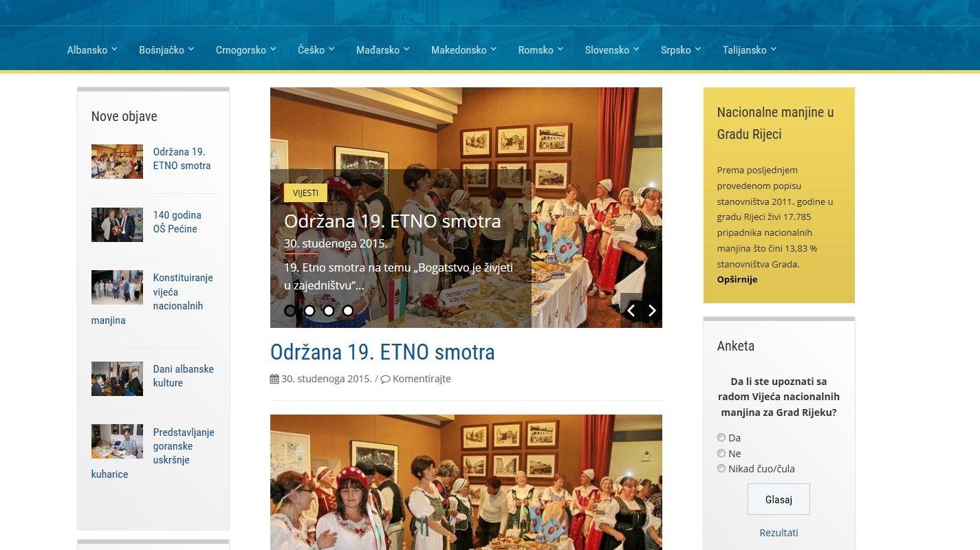
Task: Select the first carousel dot indicator
Action: click(290, 311)
